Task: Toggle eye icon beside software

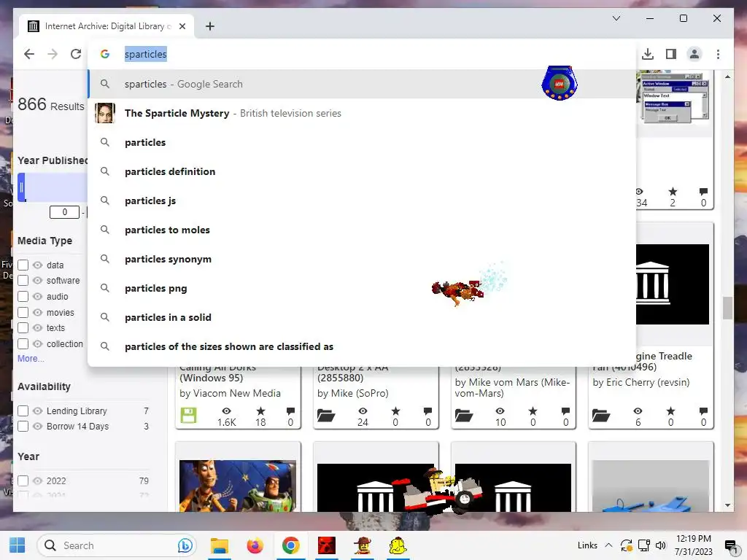Action: 38,281
